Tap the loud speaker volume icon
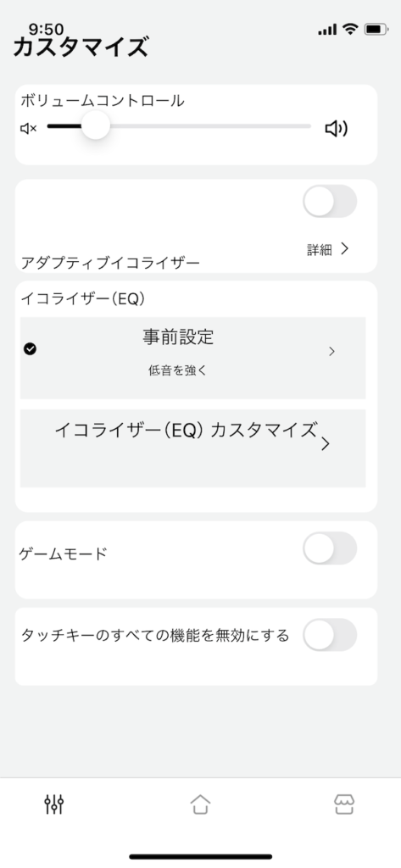 click(x=336, y=129)
